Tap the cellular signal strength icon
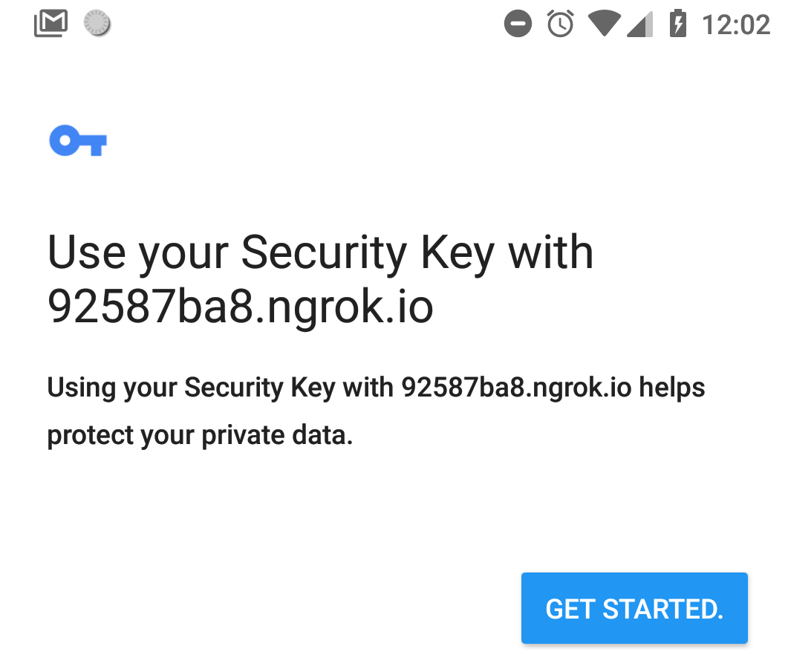This screenshot has height=672, width=788. point(639,25)
